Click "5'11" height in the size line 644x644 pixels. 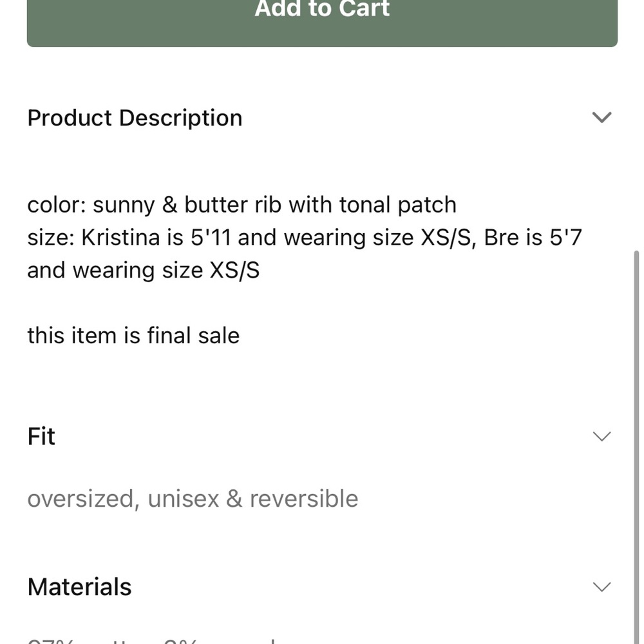pyautogui.click(x=211, y=238)
